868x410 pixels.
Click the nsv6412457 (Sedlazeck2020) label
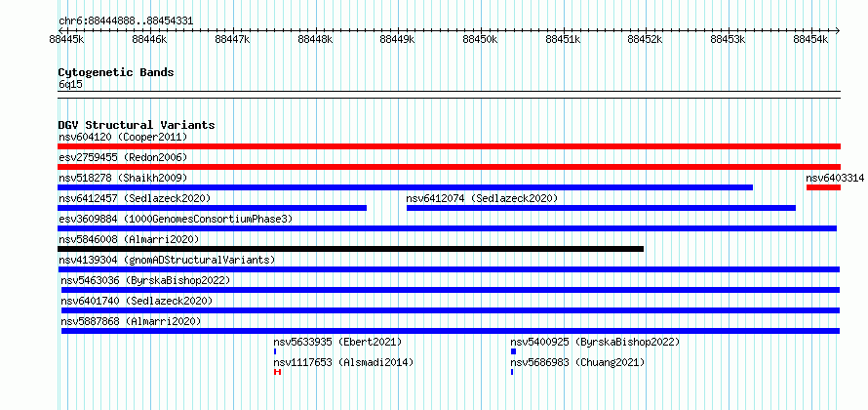pos(135,198)
